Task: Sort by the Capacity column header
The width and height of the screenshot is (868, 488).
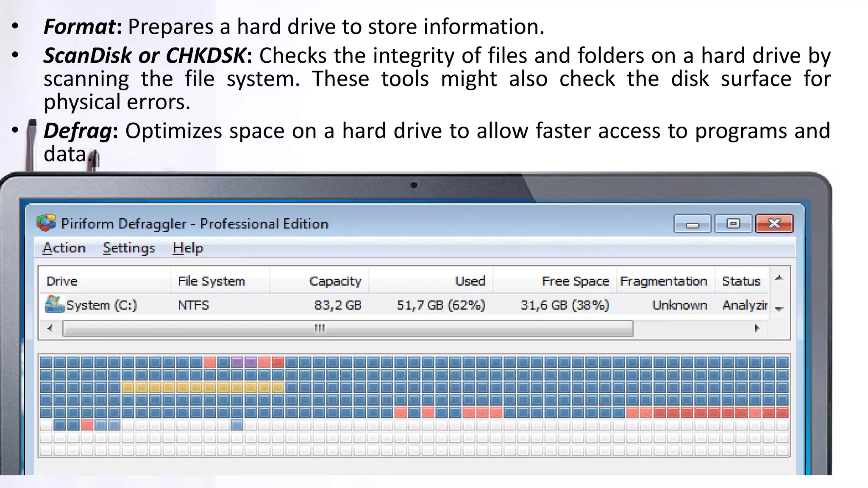Action: click(320, 280)
